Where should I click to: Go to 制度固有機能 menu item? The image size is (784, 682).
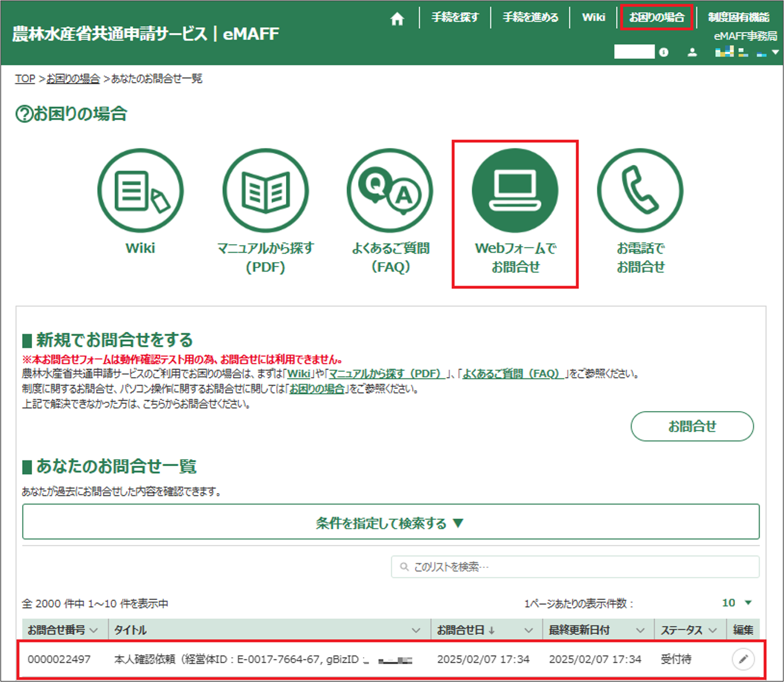tap(739, 17)
